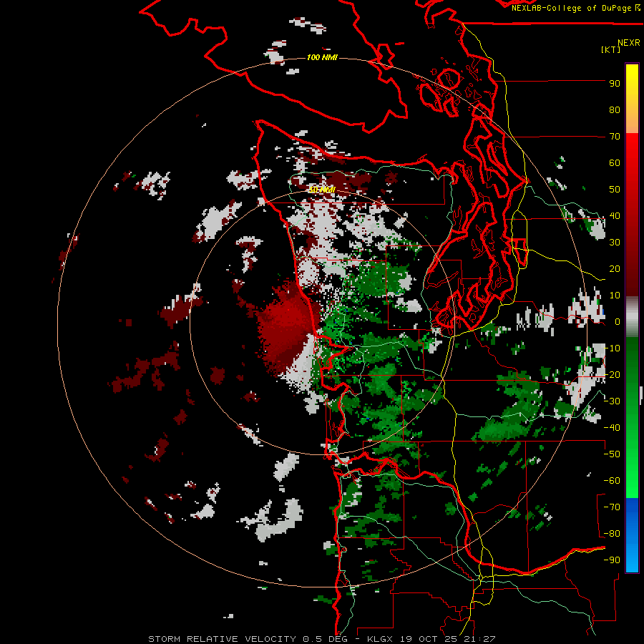Click the -90 value on the velocity scale
644x644 pixels.
coord(612,560)
